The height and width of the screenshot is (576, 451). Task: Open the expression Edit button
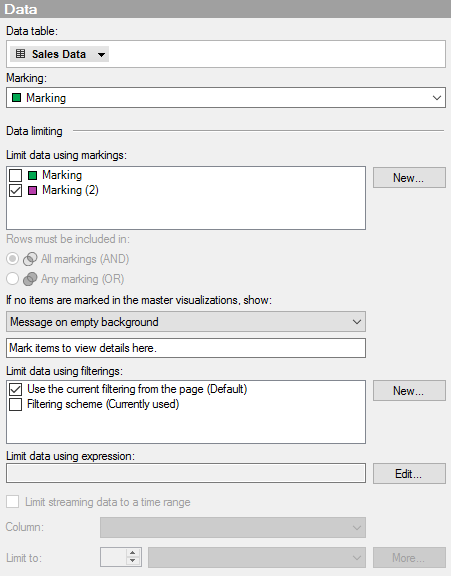pos(409,474)
